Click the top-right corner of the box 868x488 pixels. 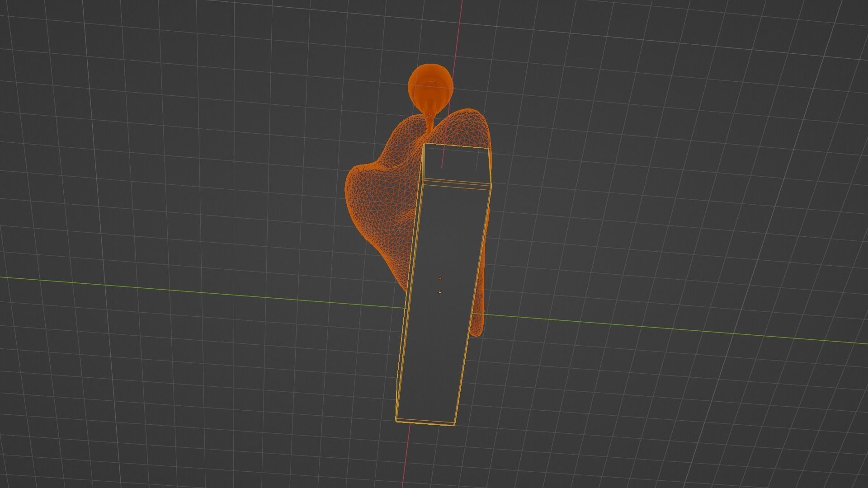(489, 148)
